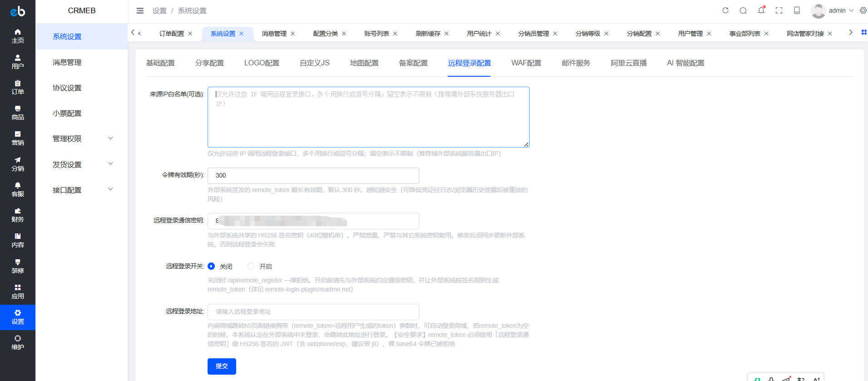Click the 来源IP白名单 textarea
Screen dimensions: 868x381
pyautogui.click(x=368, y=117)
